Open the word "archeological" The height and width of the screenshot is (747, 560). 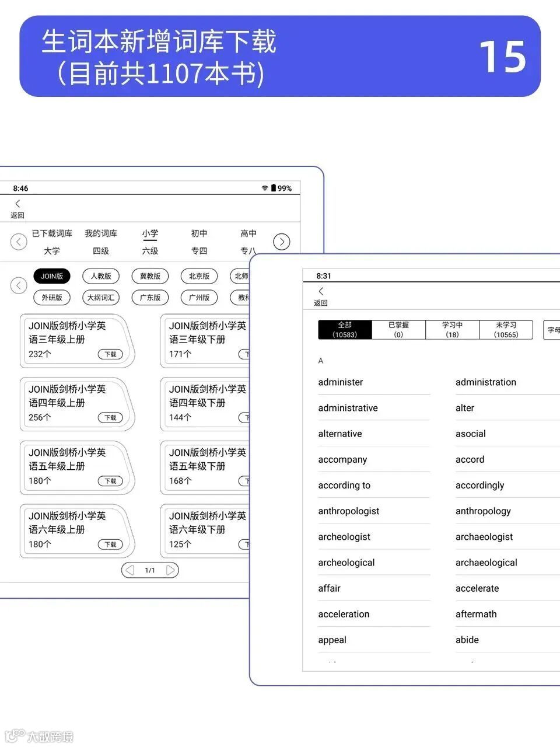346,563
